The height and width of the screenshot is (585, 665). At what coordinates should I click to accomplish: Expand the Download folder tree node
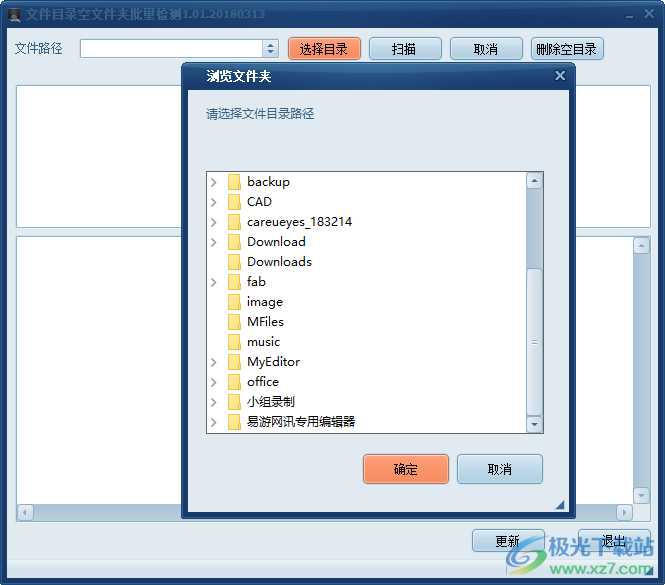coord(214,242)
